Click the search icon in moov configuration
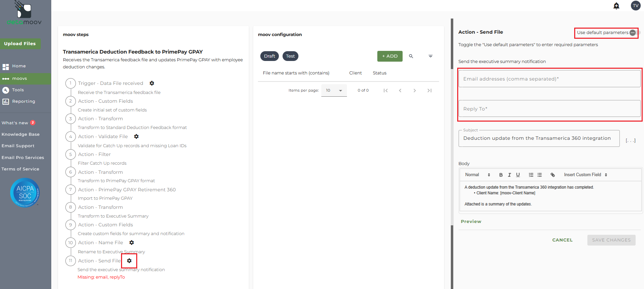Viewport: 644px width, 289px height. click(411, 56)
